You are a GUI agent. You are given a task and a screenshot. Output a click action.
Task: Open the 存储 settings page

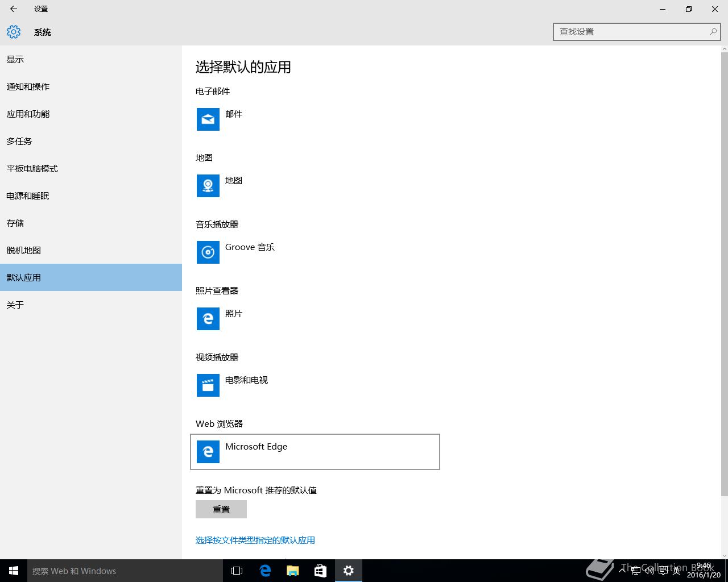click(x=91, y=223)
